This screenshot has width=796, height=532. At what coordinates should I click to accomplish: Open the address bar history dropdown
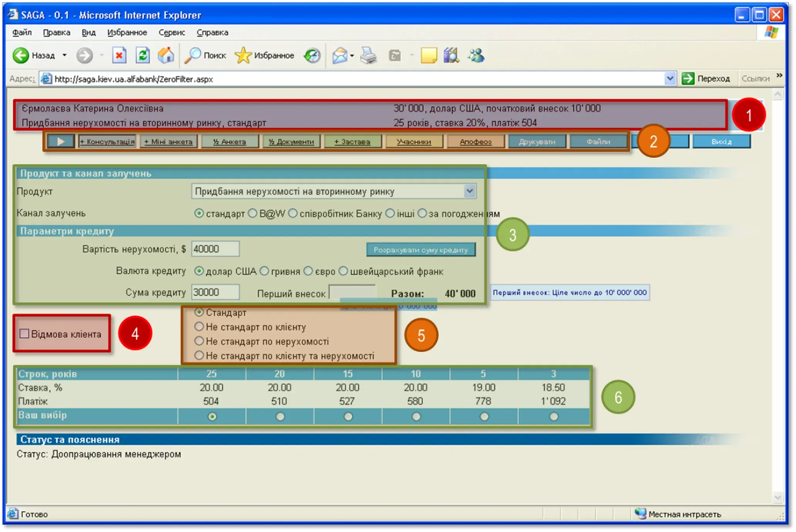(670, 79)
